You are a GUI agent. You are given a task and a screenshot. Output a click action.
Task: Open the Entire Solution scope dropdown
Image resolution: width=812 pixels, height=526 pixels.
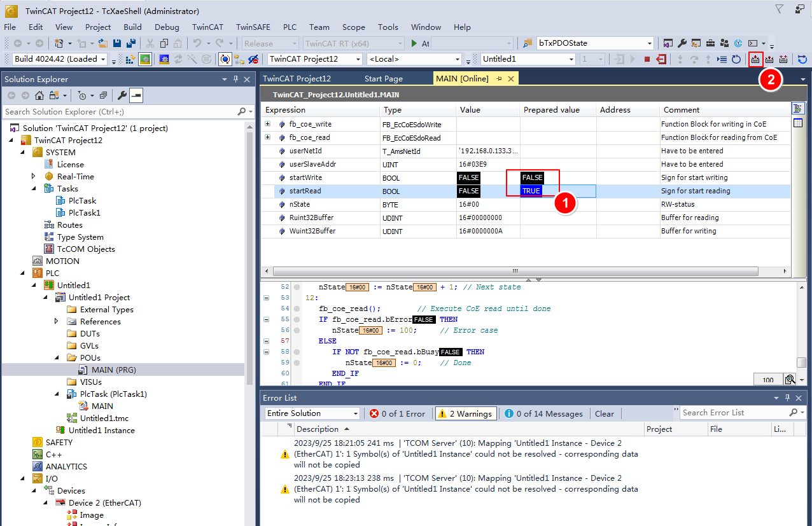[x=356, y=413]
